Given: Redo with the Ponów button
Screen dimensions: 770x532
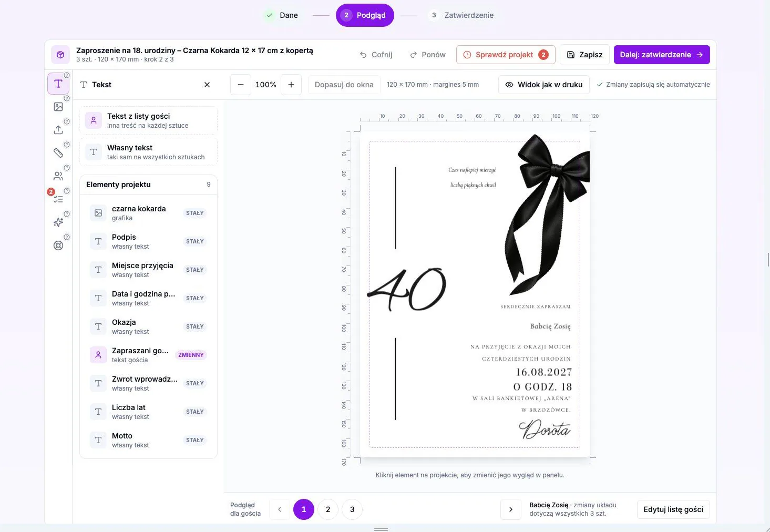Looking at the screenshot, I should (x=428, y=55).
